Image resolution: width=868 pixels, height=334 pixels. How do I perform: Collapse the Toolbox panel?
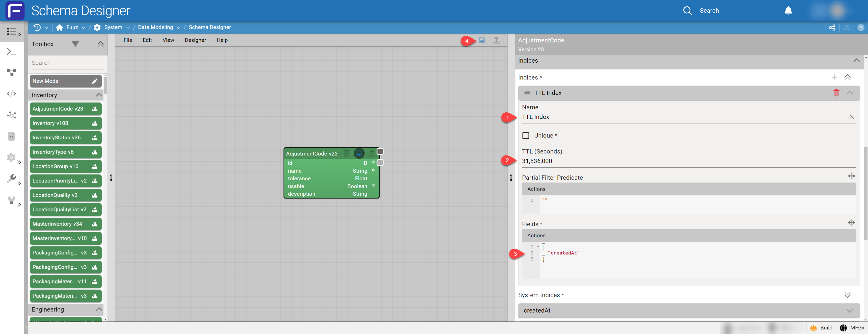[100, 44]
